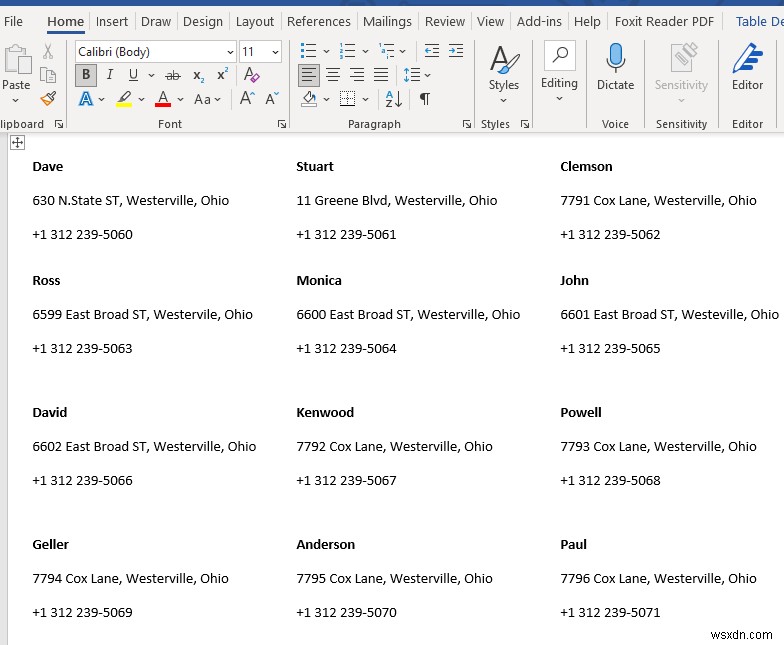Show paragraph marks with pilcrow button

[424, 99]
